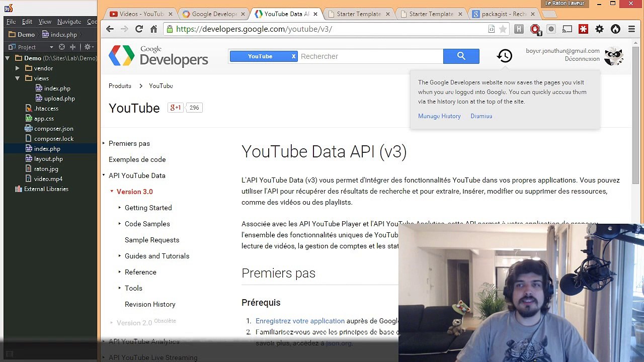
Task: Select raton.jpg image file
Action: (x=42, y=169)
